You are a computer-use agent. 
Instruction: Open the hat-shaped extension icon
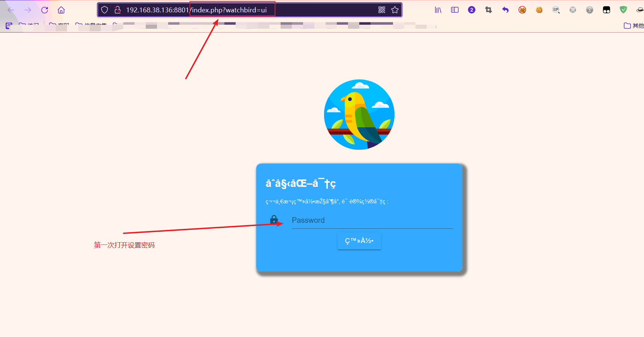pyautogui.click(x=640, y=10)
